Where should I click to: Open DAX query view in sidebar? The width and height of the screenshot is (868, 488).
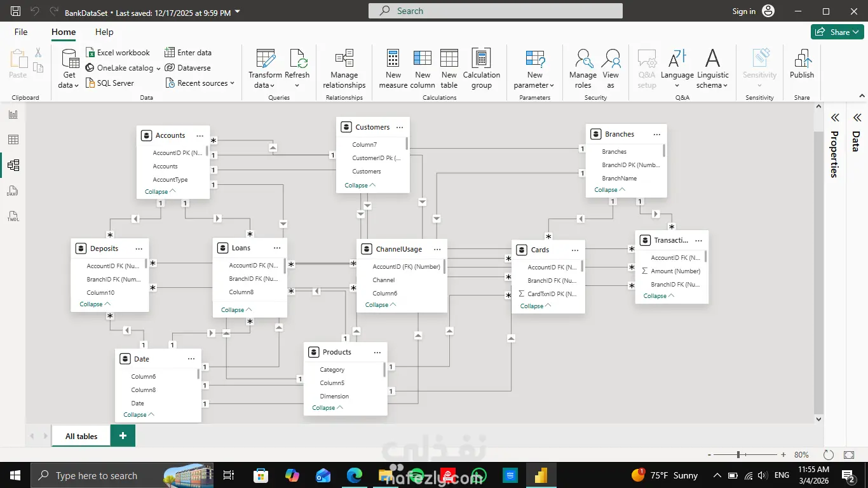(13, 191)
